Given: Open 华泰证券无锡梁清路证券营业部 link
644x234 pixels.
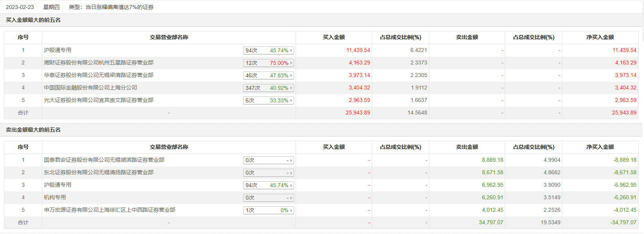Looking at the screenshot, I should pos(99,75).
